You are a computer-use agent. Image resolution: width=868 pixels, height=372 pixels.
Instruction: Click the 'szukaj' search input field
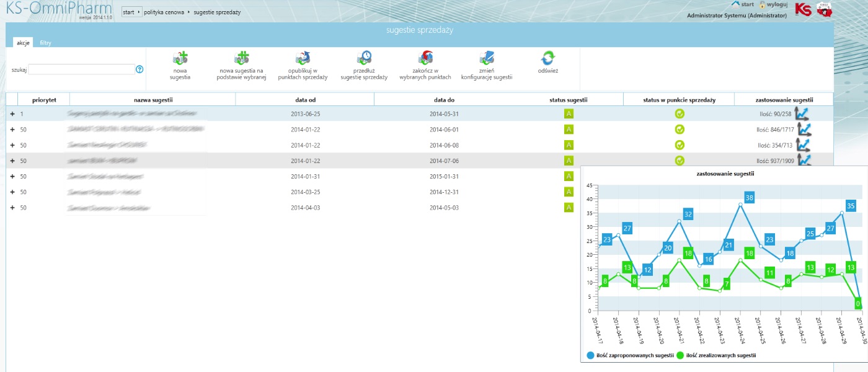[81, 69]
